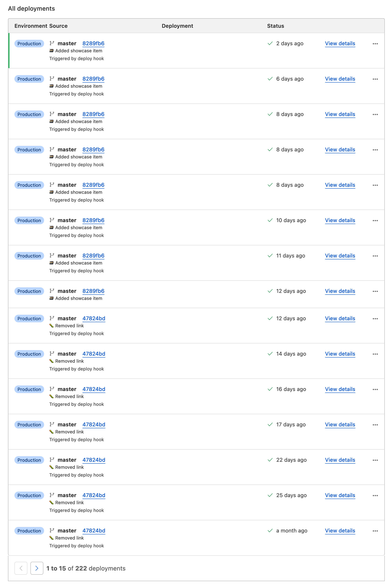Viewport: 392px width, 588px height.
Task: Open the more-actions menu for the 2 days ago deployment
Action: pyautogui.click(x=375, y=44)
